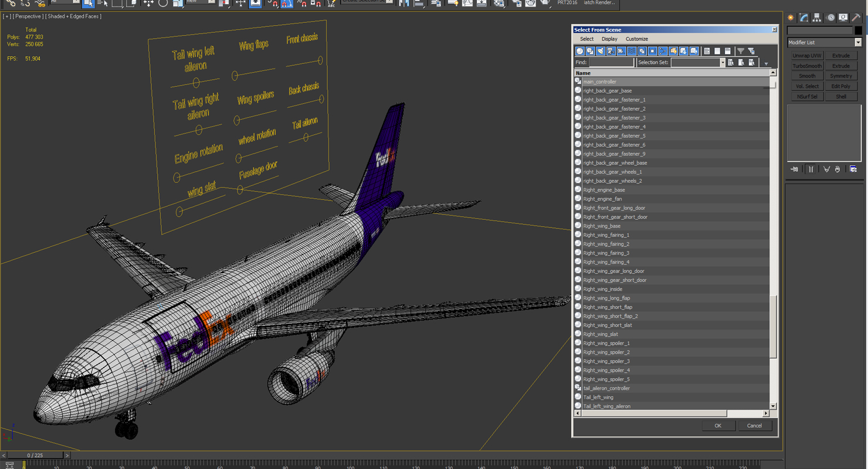The width and height of the screenshot is (868, 469).
Task: Select Right_wing_spoiler_3 row
Action: [x=672, y=361]
